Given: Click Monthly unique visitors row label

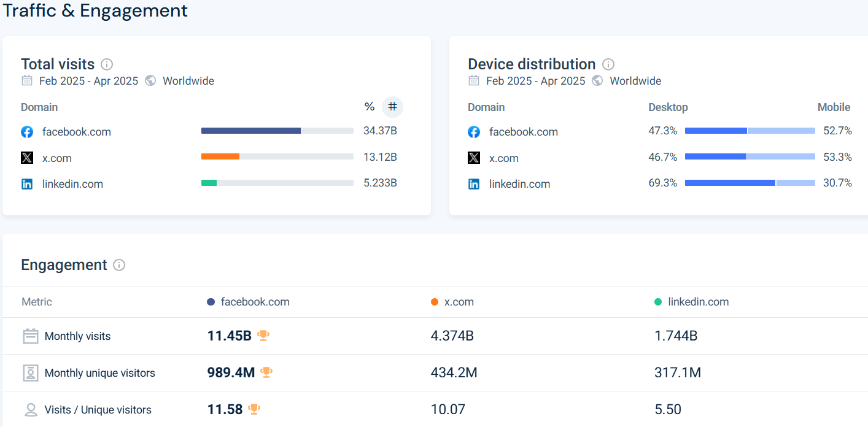Looking at the screenshot, I should point(100,373).
